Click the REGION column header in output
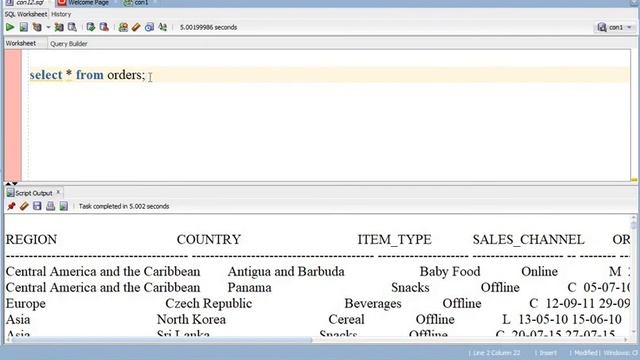 tap(31, 240)
